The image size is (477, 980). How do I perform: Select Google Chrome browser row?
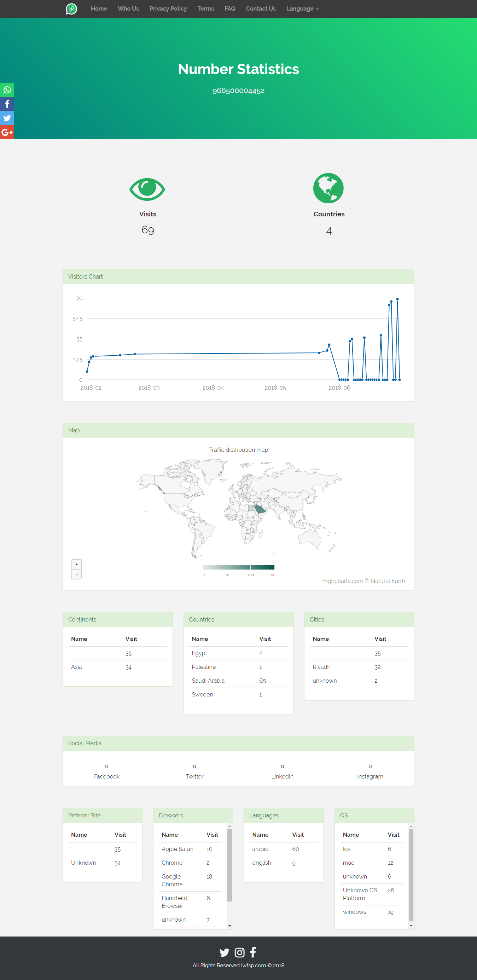click(190, 881)
